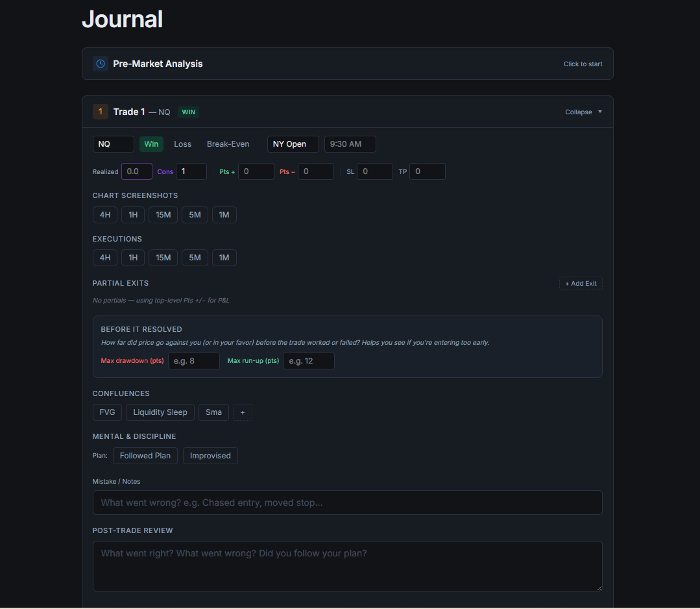The width and height of the screenshot is (700, 609).
Task: Click the clock icon beside Pre-Market Analysis
Action: click(101, 63)
